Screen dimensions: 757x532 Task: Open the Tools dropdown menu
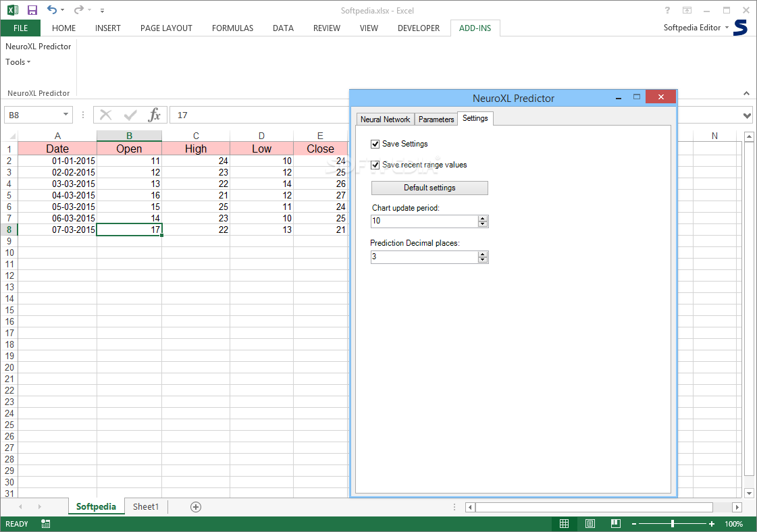point(18,62)
